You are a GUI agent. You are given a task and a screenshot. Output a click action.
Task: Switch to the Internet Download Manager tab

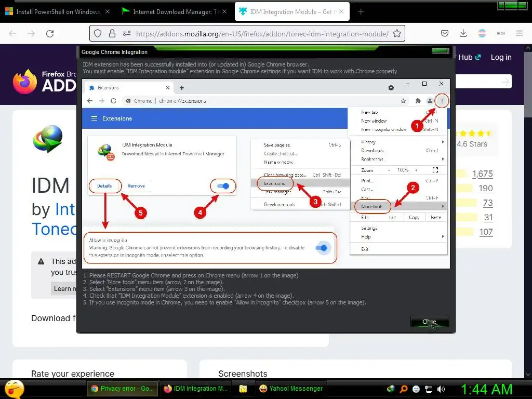pos(174,11)
